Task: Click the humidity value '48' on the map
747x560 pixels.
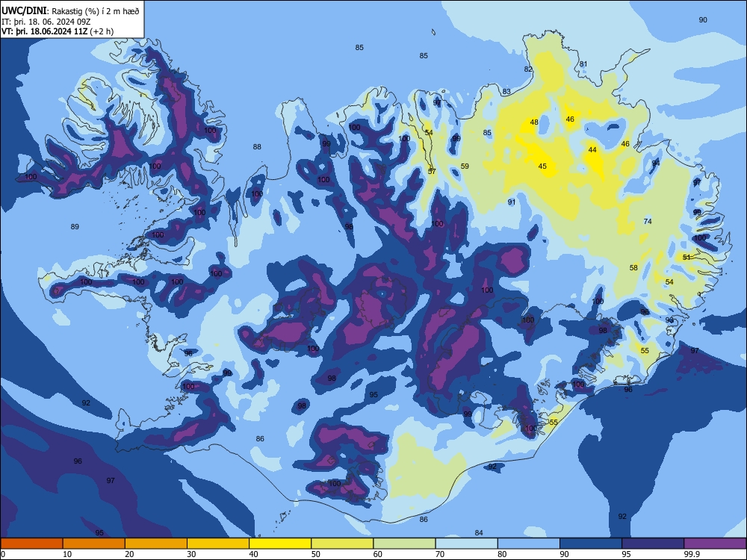Action: [x=534, y=122]
